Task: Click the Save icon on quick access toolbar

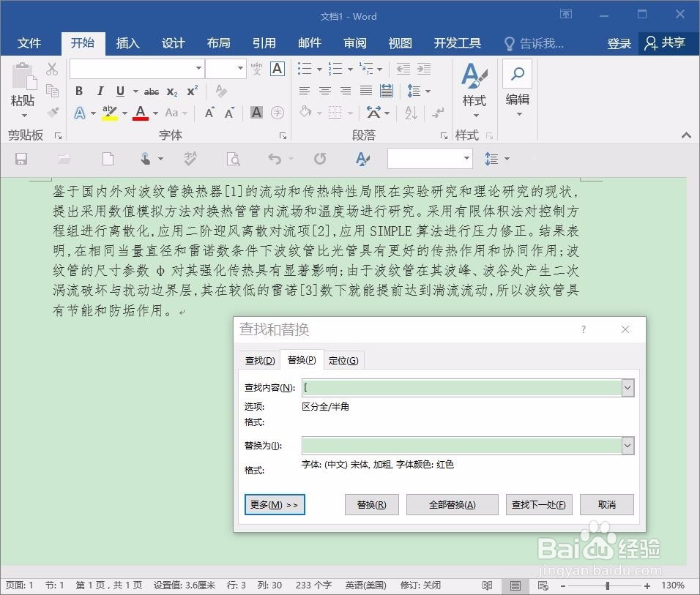Action: coord(22,159)
